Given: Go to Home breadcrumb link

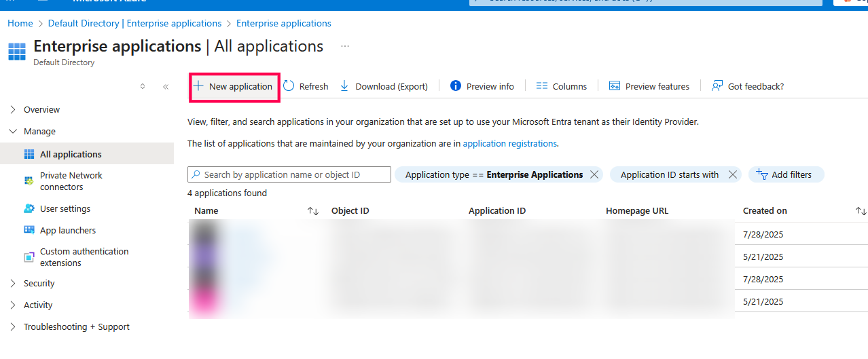Looking at the screenshot, I should (20, 23).
